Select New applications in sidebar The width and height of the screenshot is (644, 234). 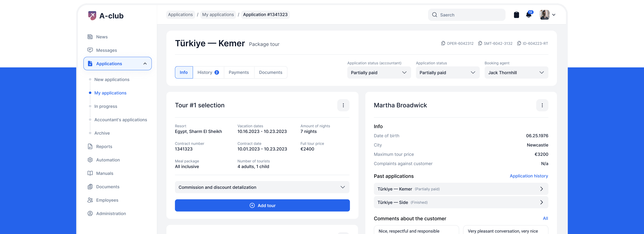(x=112, y=79)
